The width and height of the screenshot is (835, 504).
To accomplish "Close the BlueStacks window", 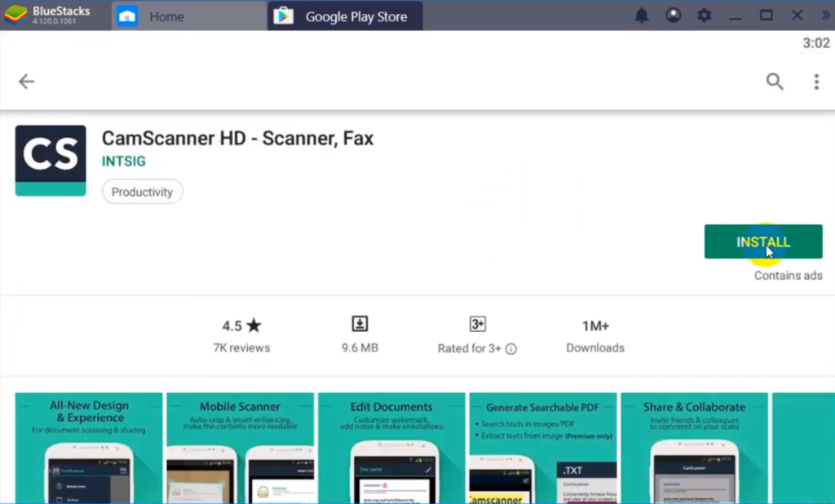I will (797, 15).
